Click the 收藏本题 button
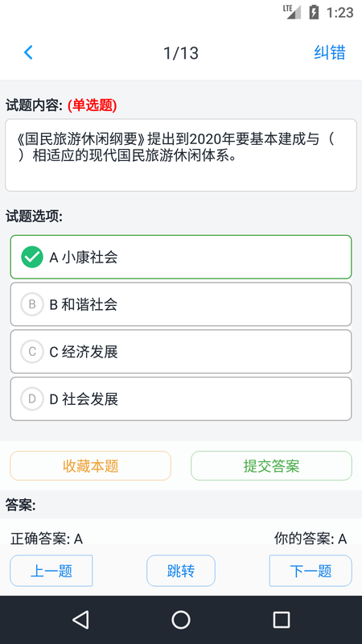Viewport: 362px width, 644px height. 90,466
